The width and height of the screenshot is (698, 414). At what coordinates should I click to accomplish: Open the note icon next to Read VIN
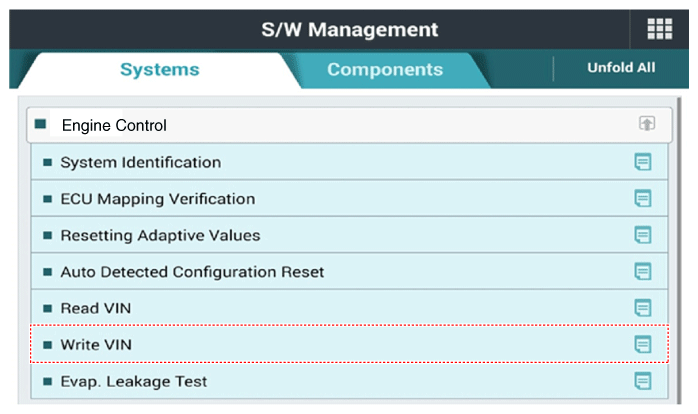(643, 308)
